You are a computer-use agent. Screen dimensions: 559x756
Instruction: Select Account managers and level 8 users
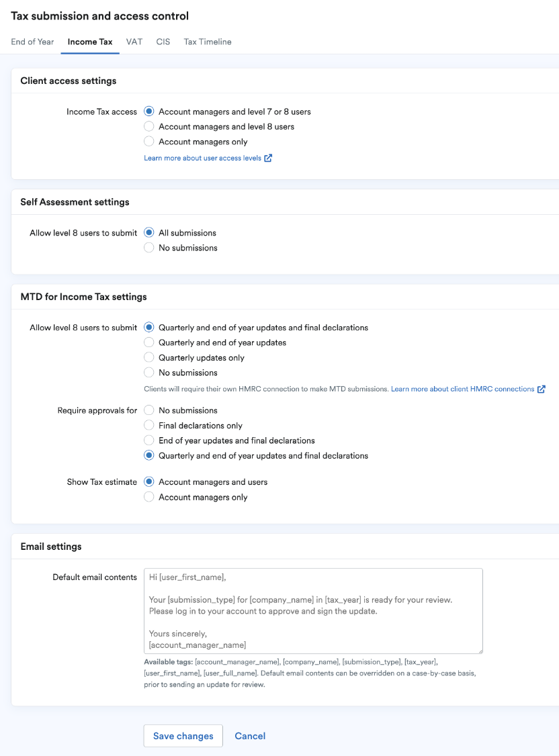pos(149,126)
